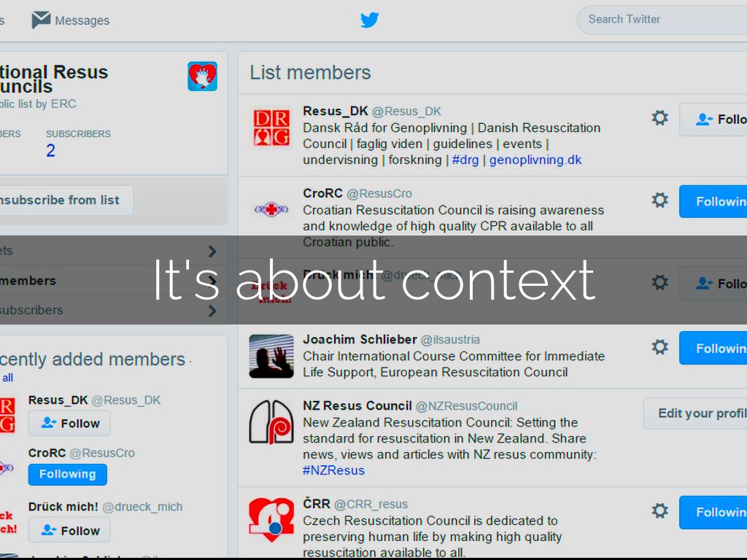Viewport: 747px width, 560px height.
Task: Open the Messages envelope icon
Action: click(41, 20)
